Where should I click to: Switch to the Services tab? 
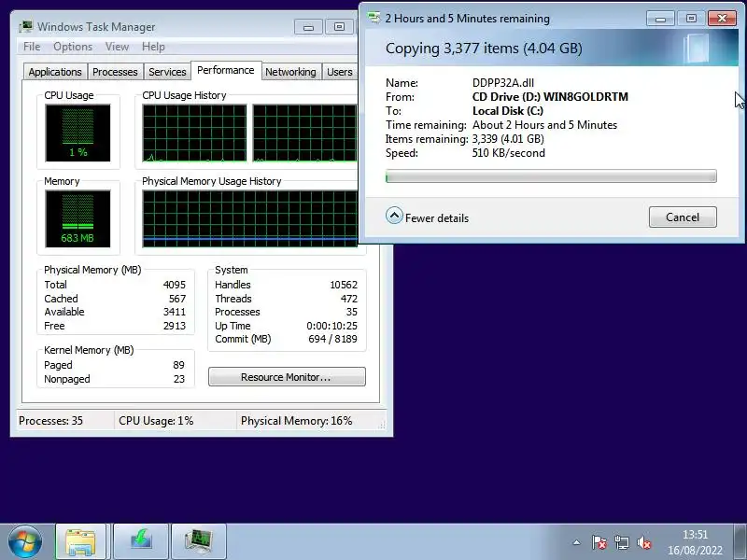coord(167,72)
